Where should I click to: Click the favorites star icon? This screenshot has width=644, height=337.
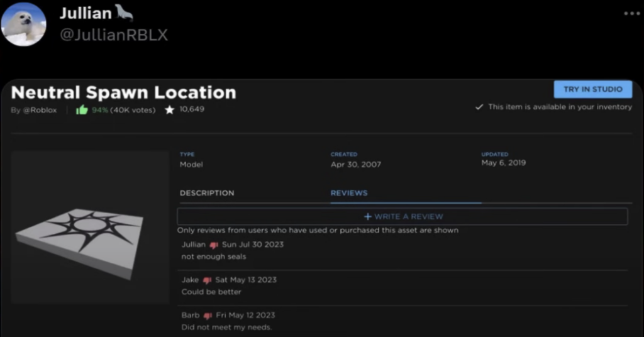coord(169,109)
